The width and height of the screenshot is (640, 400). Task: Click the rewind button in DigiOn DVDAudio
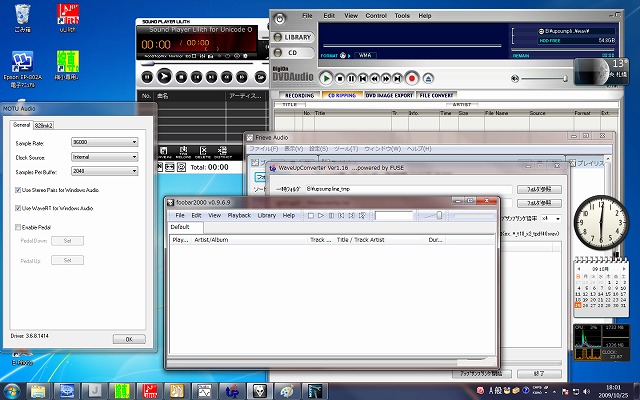pos(374,78)
